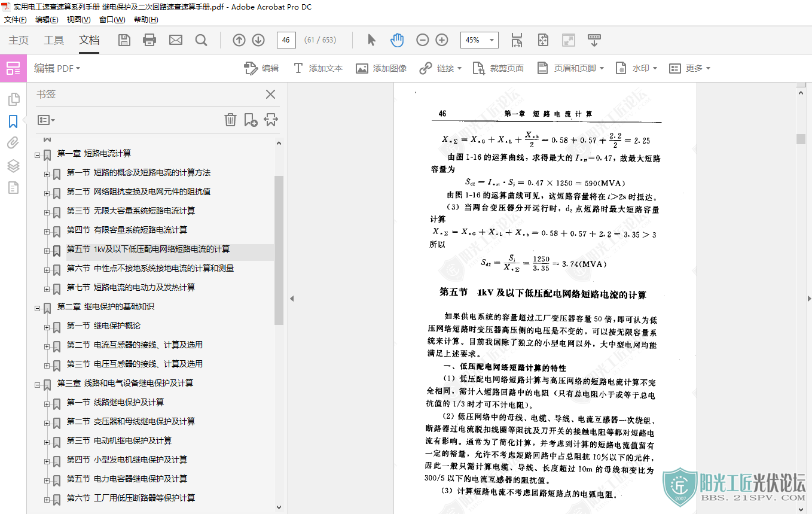Select bookmark 第六节 工厂用低压断路器等保护计算

click(x=131, y=498)
